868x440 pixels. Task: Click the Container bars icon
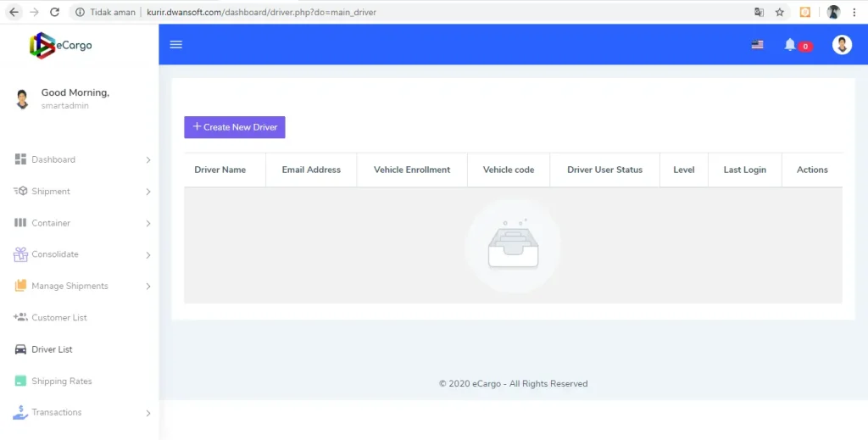coord(20,222)
